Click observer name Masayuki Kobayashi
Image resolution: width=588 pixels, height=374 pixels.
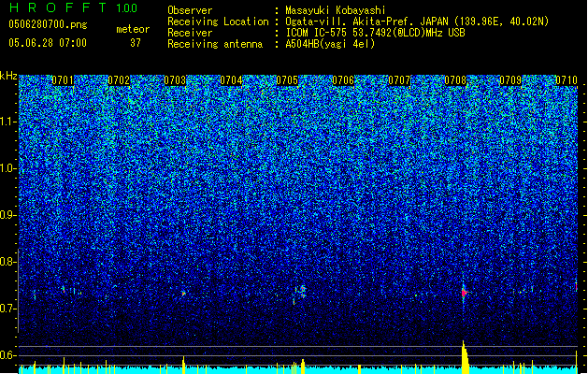click(336, 10)
